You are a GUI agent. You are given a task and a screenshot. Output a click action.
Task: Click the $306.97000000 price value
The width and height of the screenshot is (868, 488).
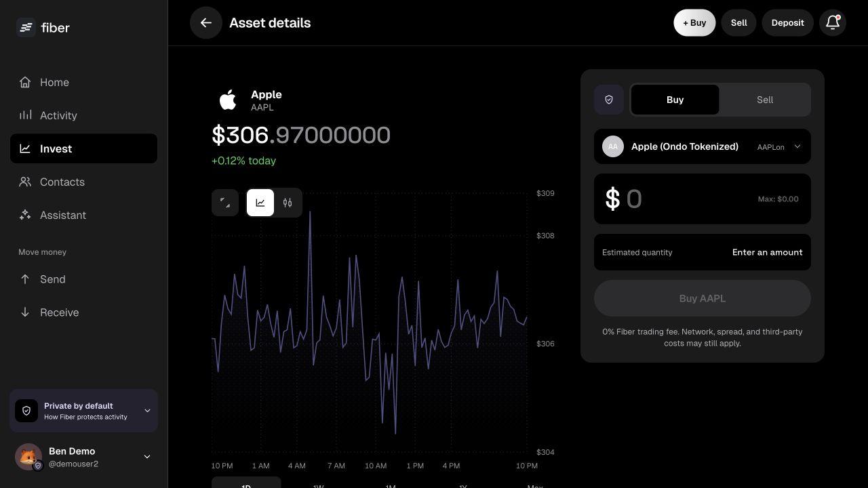pos(301,135)
